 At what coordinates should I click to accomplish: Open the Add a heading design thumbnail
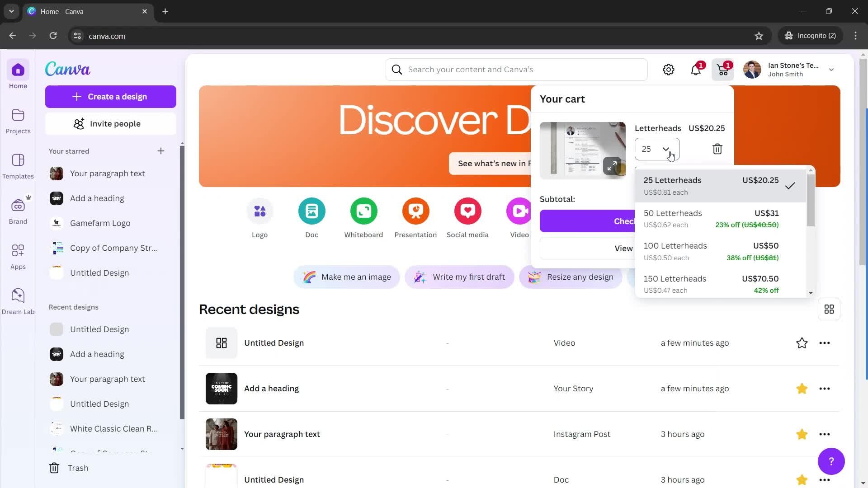(x=222, y=389)
